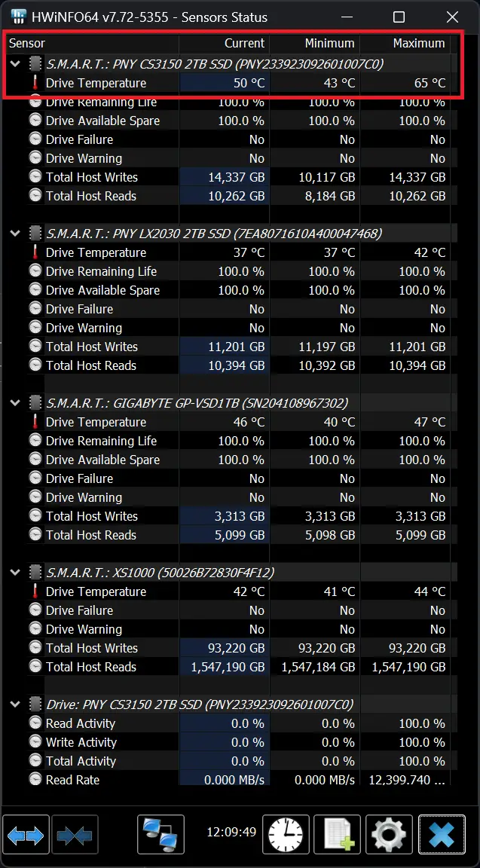
Task: Click the Read Activity clock icon
Action: 35,723
